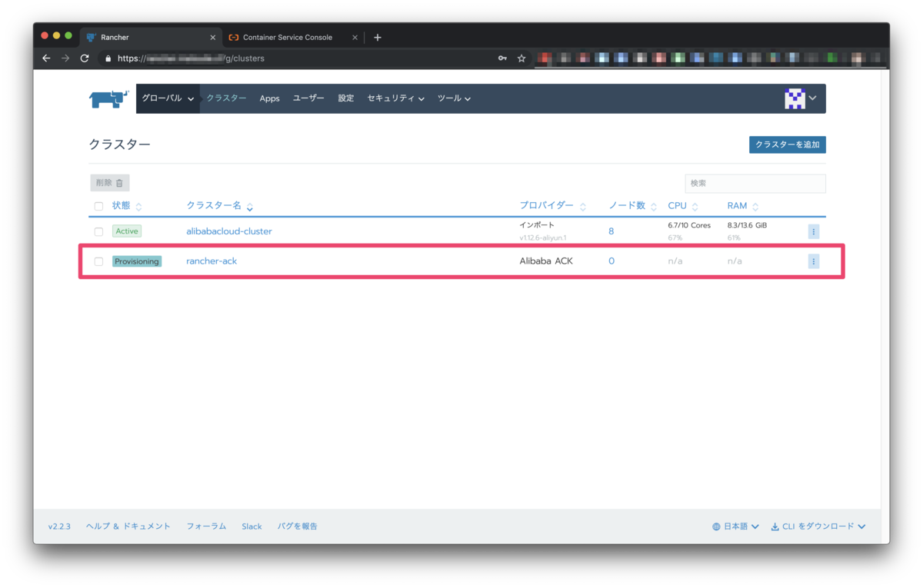This screenshot has width=923, height=588.
Task: Sort by RAM column
Action: click(x=743, y=206)
